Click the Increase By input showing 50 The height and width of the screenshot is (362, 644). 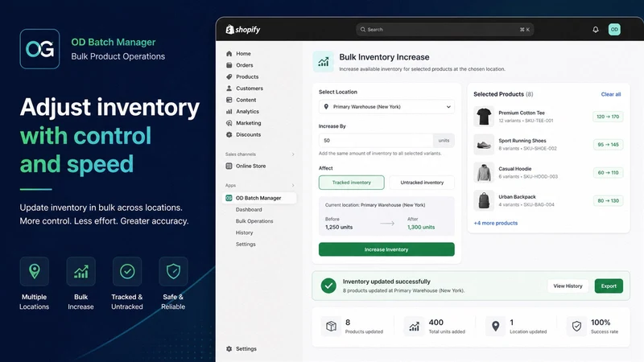point(376,140)
